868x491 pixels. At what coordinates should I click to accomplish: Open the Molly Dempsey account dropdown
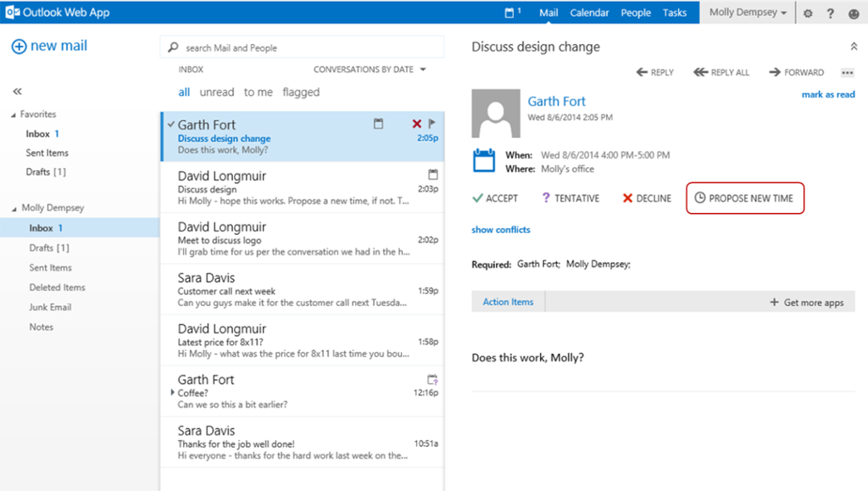click(x=746, y=13)
